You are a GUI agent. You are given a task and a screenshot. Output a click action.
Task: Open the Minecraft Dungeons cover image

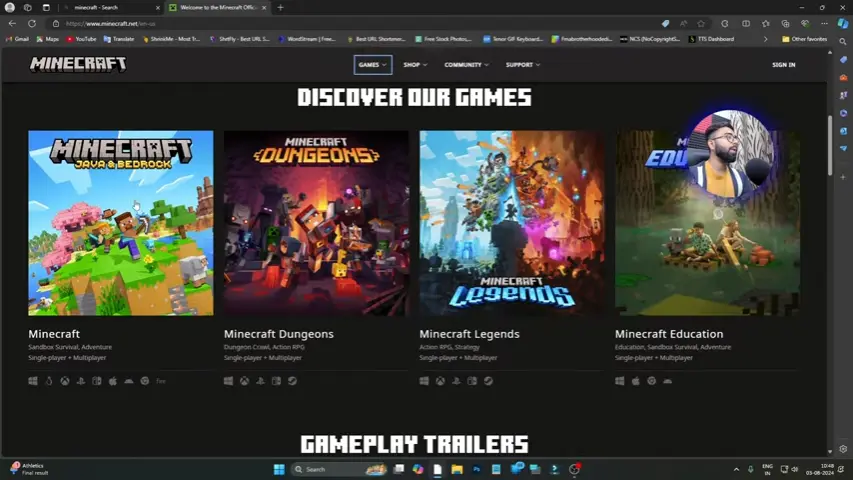pos(316,223)
